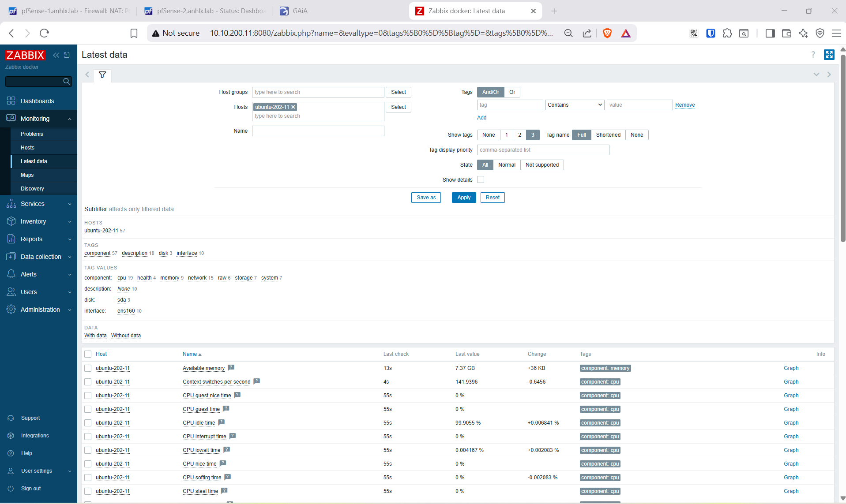Click the Administration gear icon
The height and width of the screenshot is (504, 846).
pos(11,310)
